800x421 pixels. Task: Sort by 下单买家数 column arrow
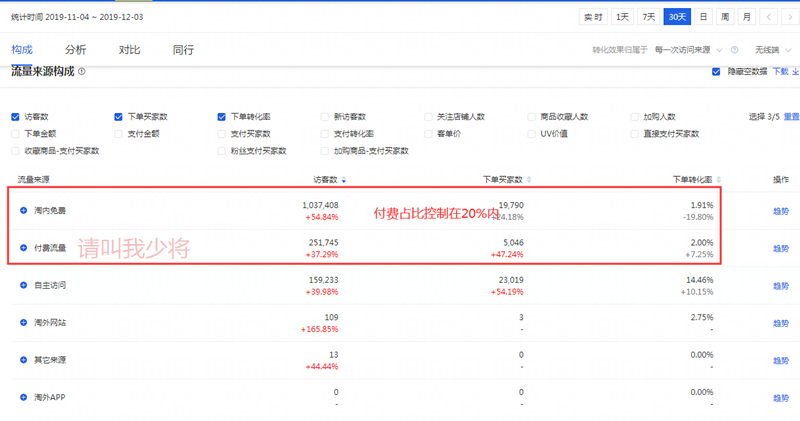(x=529, y=180)
